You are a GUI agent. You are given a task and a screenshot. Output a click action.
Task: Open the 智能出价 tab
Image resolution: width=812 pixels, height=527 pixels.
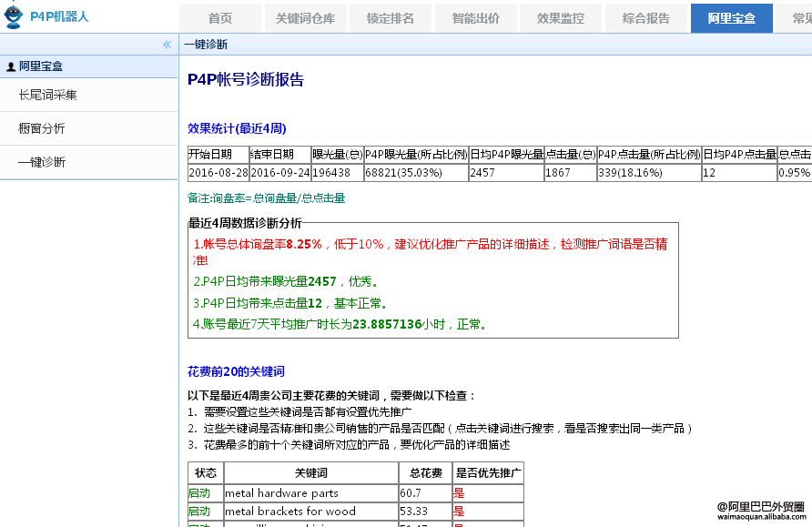pos(475,18)
